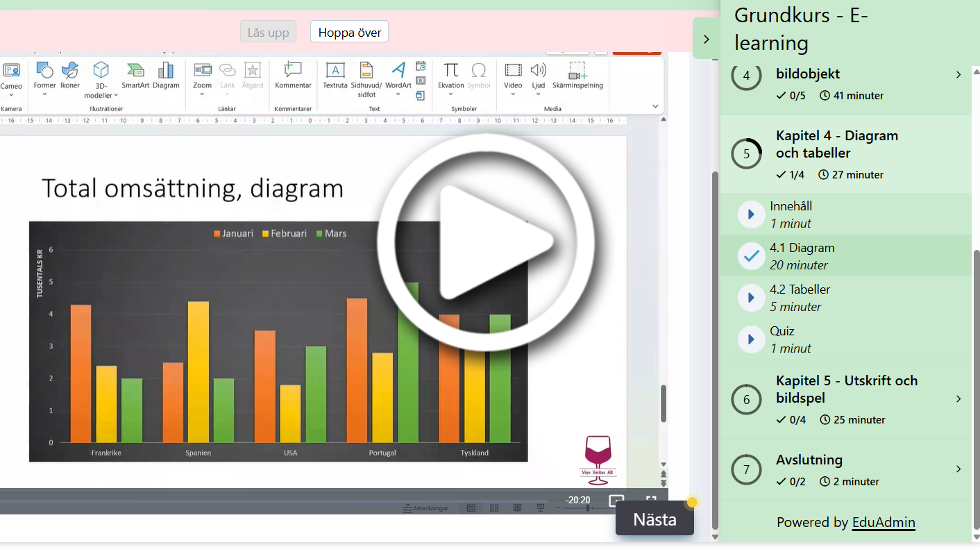Click the Sidhuvud/sidfot header footer icon
Viewport: 980px width, 554px height.
pos(366,78)
